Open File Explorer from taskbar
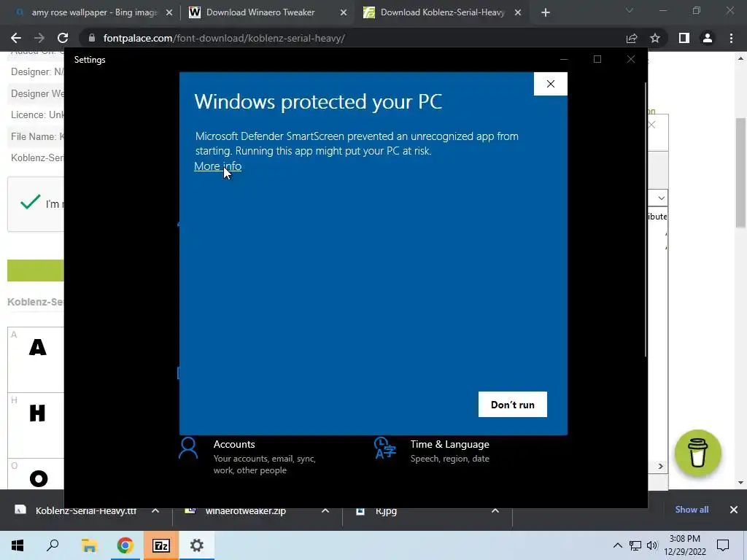 (88, 545)
